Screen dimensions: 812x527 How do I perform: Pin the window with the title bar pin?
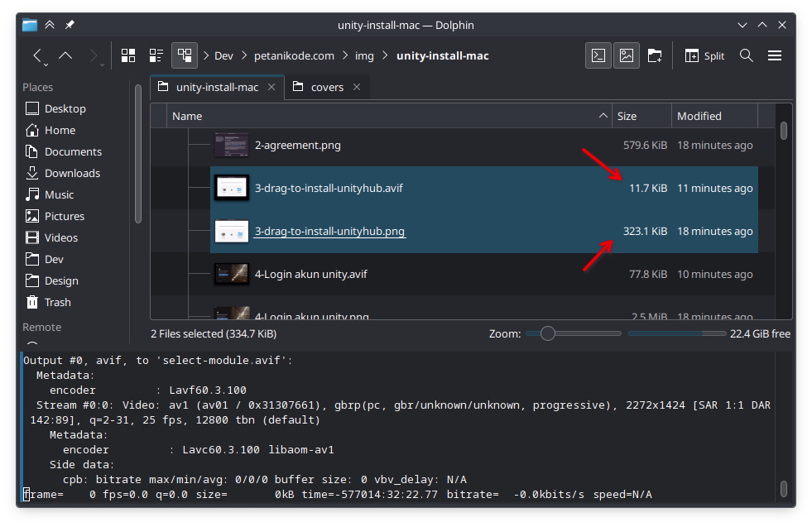tap(70, 25)
